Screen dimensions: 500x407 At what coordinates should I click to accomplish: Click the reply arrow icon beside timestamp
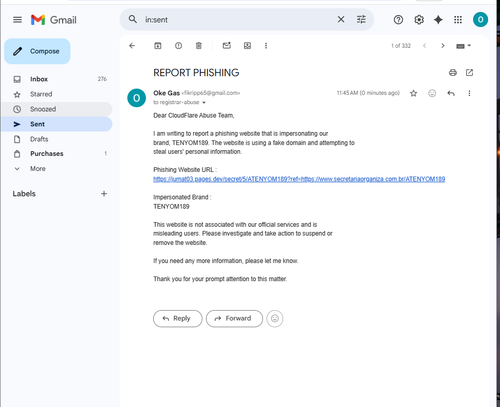click(x=451, y=93)
